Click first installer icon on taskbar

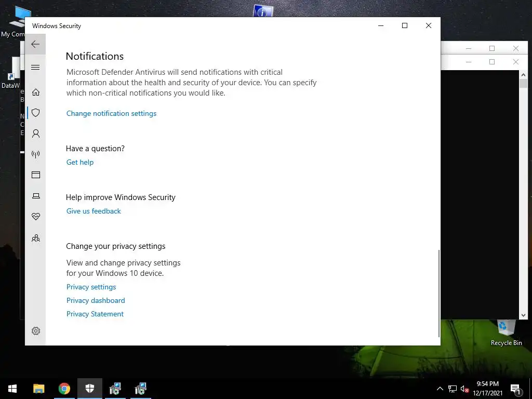(x=115, y=389)
